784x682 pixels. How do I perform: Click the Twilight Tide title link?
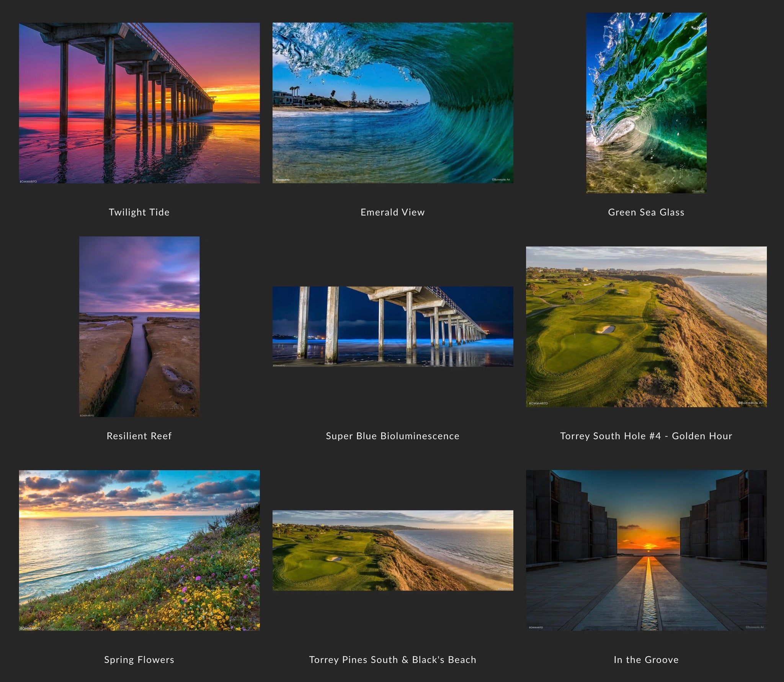click(x=139, y=212)
